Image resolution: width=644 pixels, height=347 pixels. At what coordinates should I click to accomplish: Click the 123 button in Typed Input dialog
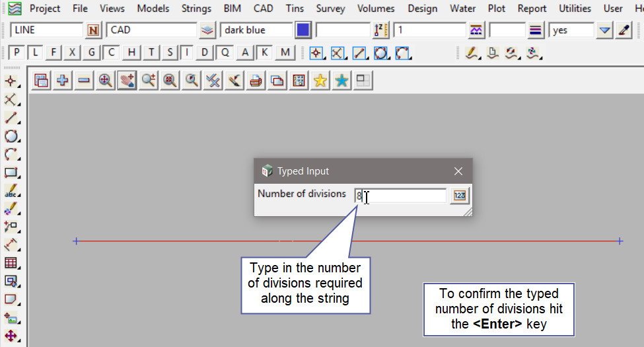pos(460,196)
